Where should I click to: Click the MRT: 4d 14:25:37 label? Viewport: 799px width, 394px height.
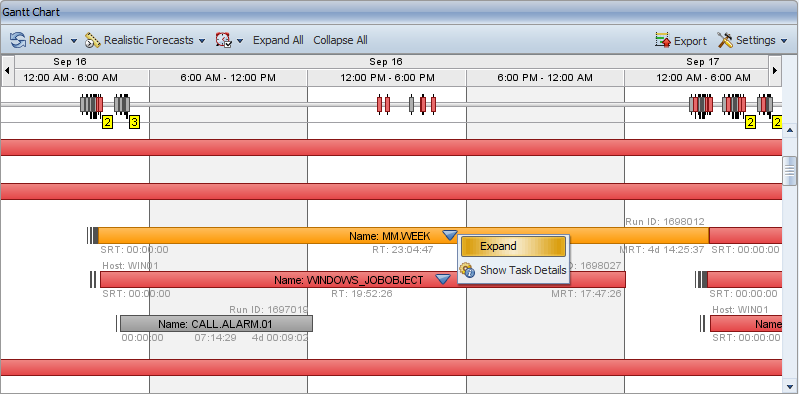[662, 250]
